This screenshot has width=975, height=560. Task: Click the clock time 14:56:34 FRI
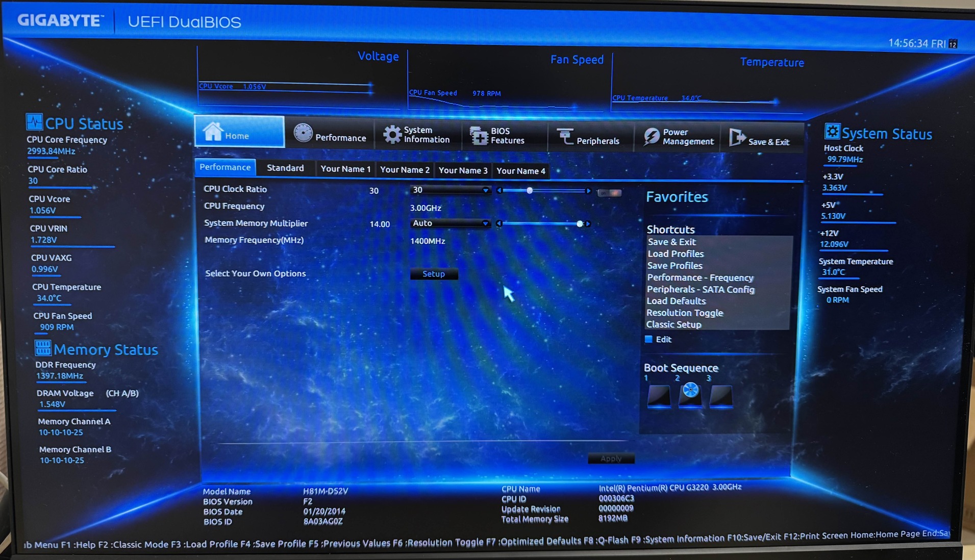coord(917,43)
